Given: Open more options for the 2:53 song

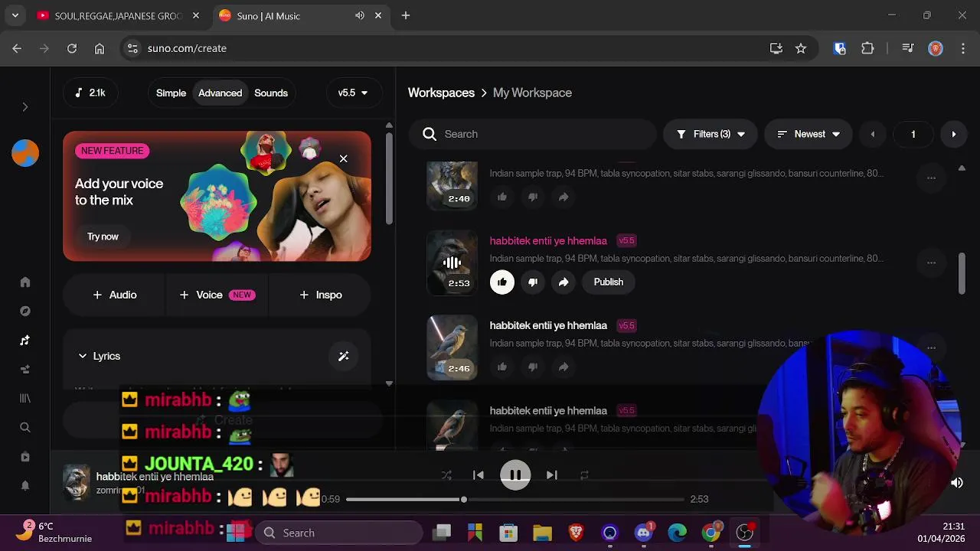Looking at the screenshot, I should (x=931, y=262).
